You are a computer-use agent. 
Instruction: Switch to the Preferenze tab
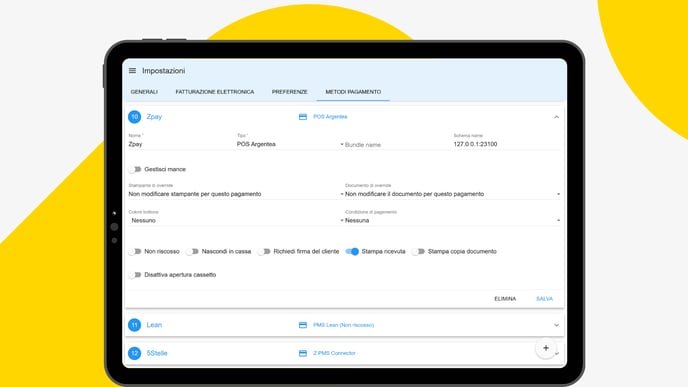(290, 92)
